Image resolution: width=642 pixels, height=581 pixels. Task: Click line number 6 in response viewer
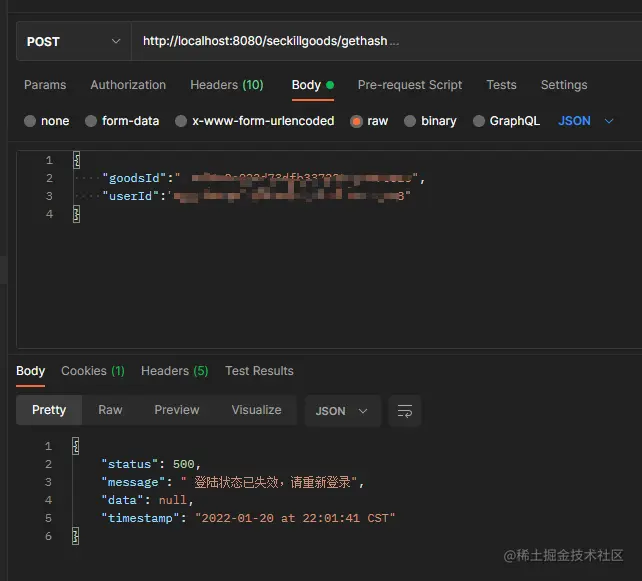click(48, 536)
